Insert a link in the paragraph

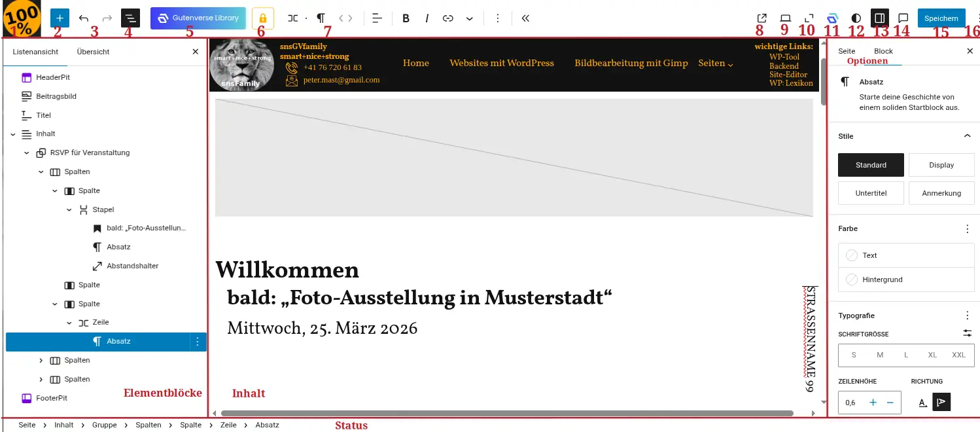point(448,18)
